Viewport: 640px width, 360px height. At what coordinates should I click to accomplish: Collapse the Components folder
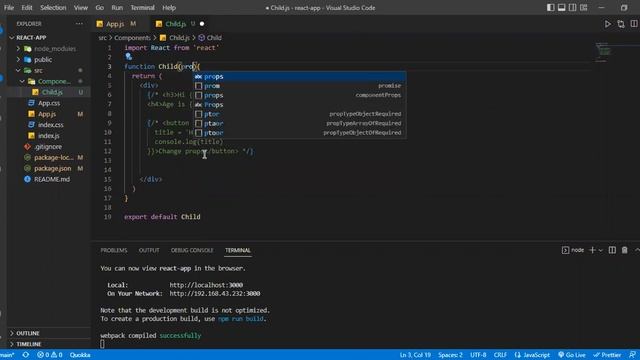pyautogui.click(x=22, y=81)
